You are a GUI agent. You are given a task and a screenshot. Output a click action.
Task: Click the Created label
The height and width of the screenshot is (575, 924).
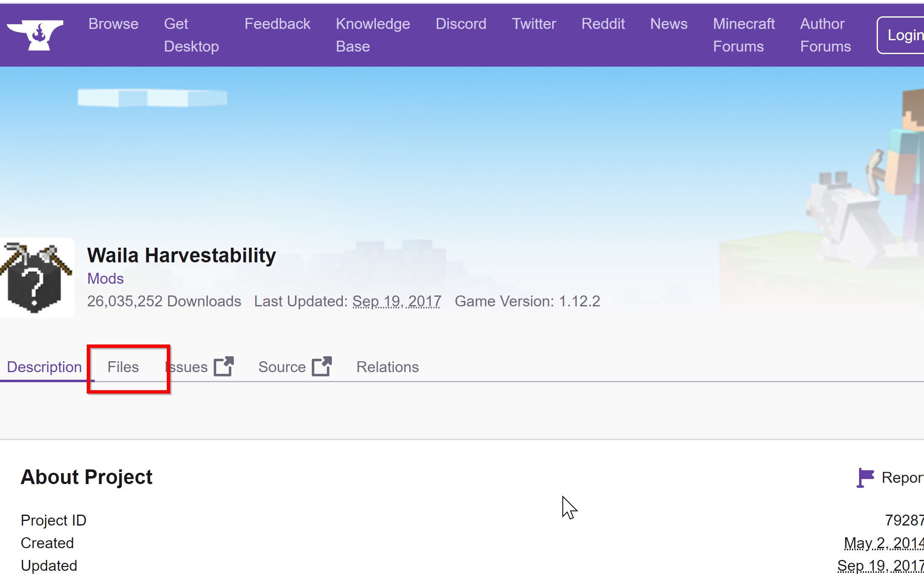(x=47, y=543)
